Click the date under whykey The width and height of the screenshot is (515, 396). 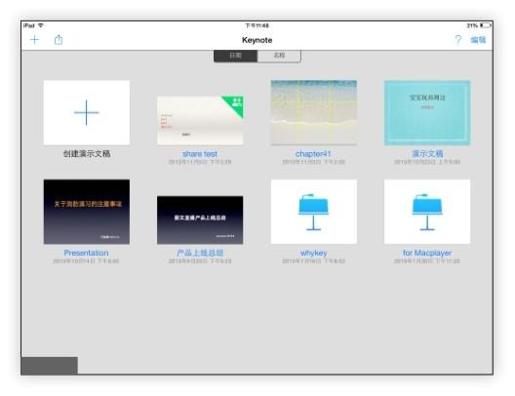[313, 261]
